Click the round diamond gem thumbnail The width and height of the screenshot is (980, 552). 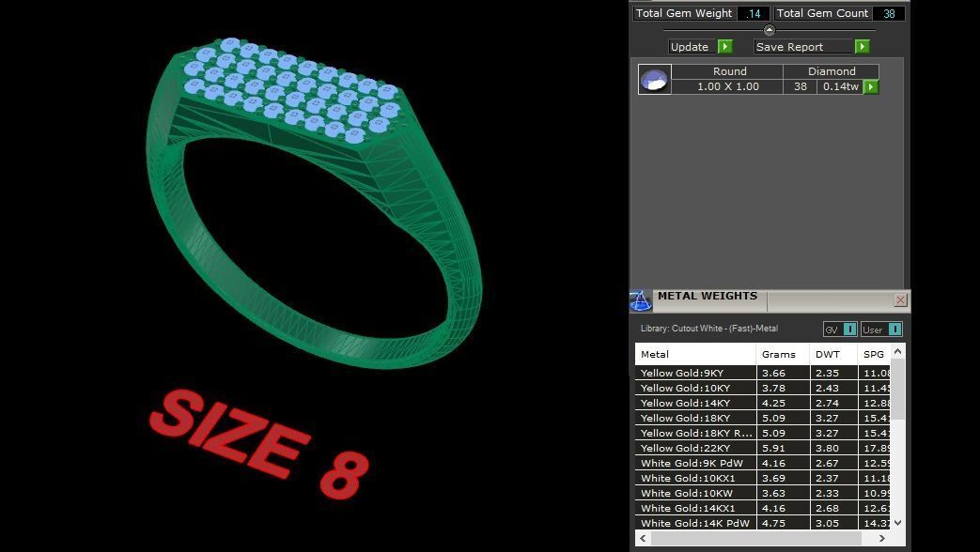point(654,79)
